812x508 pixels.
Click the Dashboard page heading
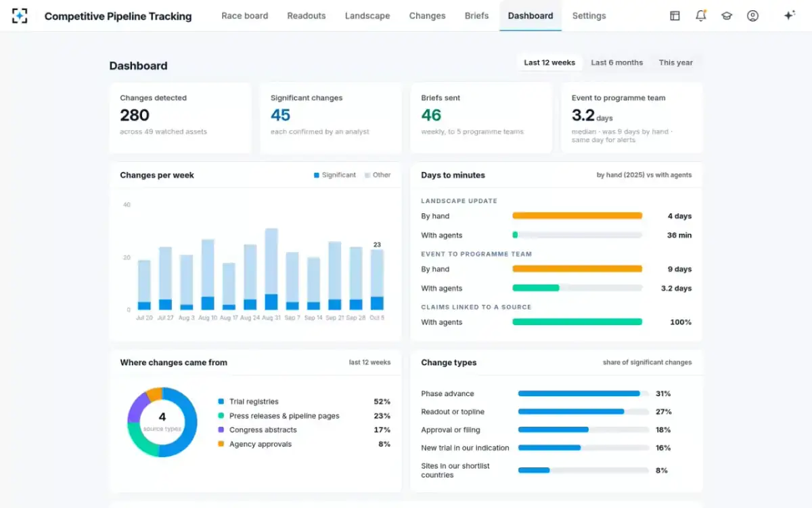[138, 66]
